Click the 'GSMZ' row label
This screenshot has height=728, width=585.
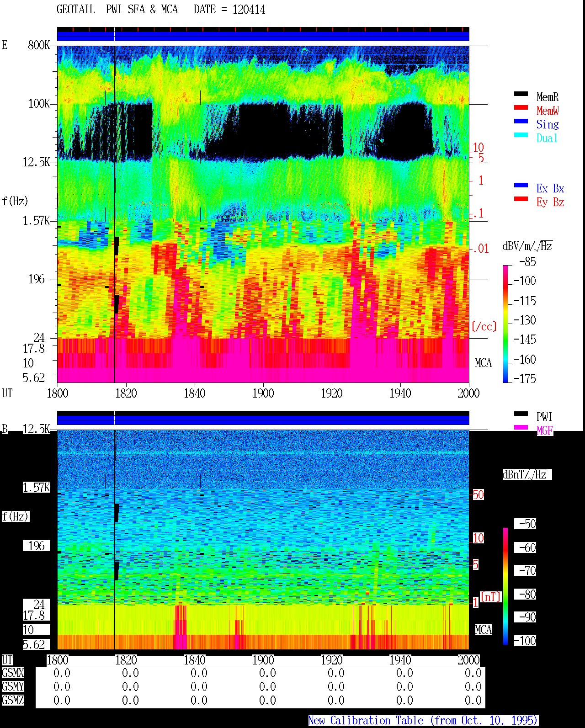[x=13, y=700]
